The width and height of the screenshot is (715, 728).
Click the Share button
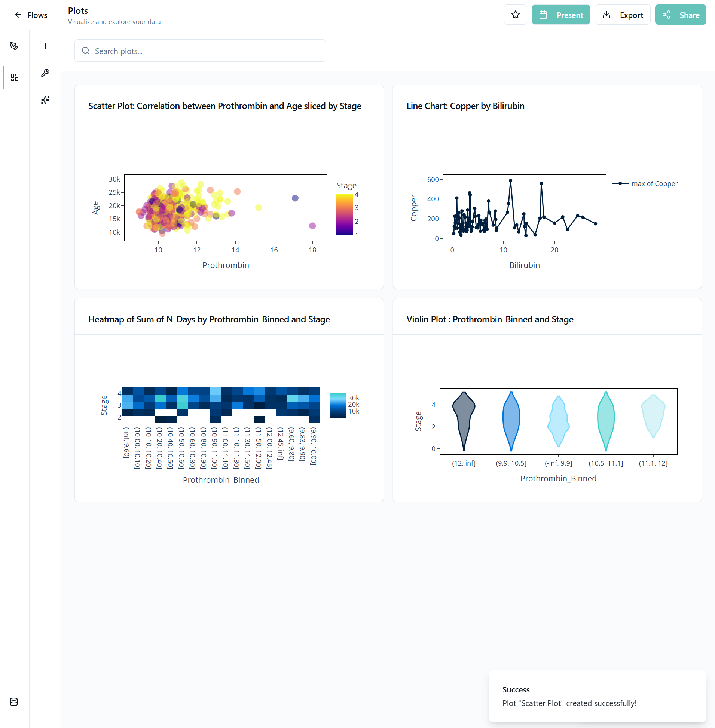tap(680, 15)
